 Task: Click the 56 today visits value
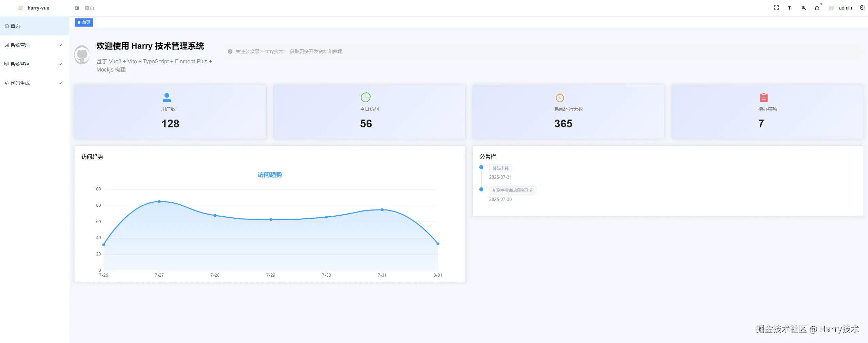pos(366,124)
